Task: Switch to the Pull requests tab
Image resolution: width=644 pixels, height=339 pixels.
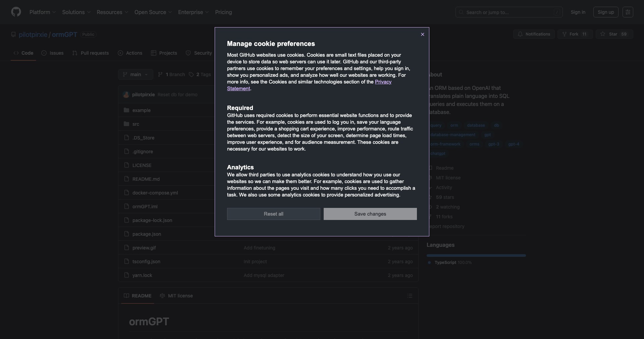Action: (x=91, y=53)
